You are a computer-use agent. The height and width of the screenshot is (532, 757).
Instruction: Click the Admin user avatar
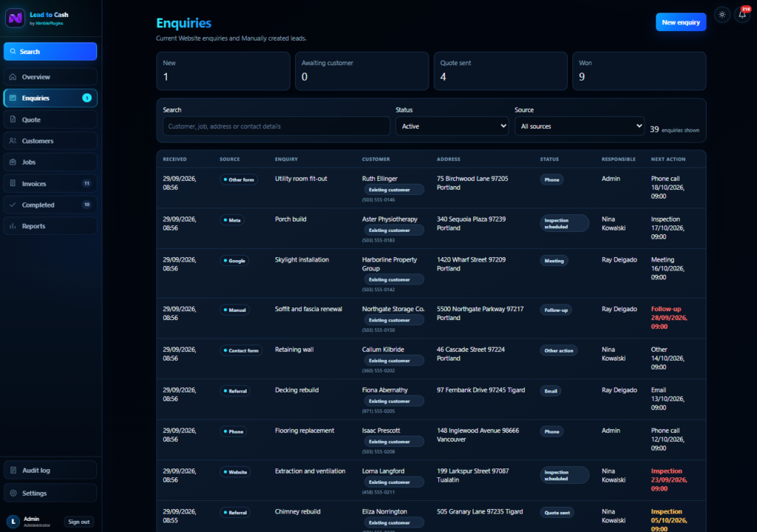tap(13, 522)
